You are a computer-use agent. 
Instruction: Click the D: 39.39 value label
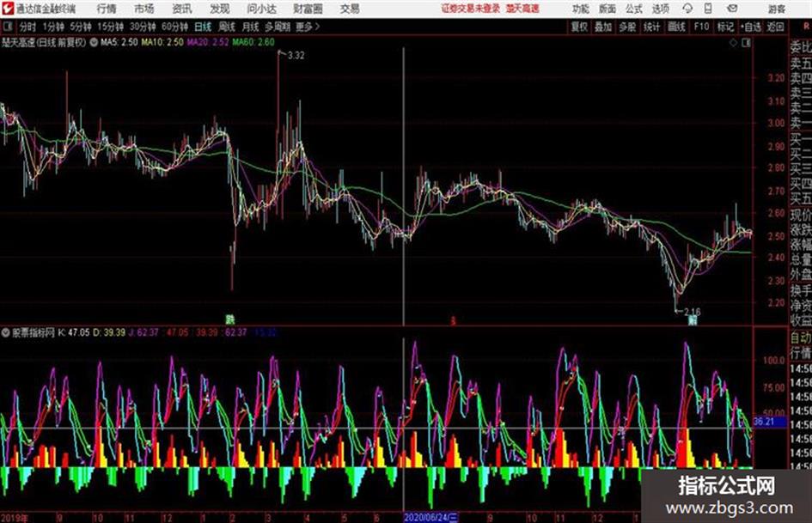click(109, 332)
